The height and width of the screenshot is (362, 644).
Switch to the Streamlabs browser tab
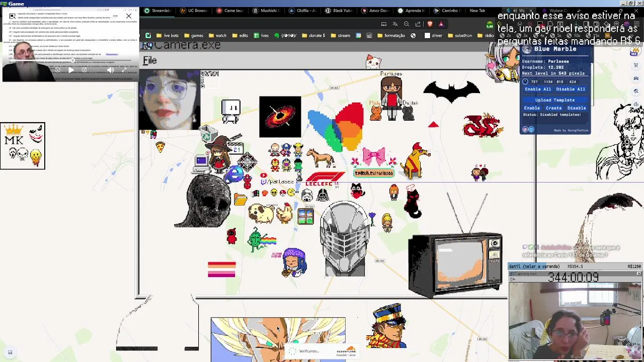pyautogui.click(x=158, y=11)
